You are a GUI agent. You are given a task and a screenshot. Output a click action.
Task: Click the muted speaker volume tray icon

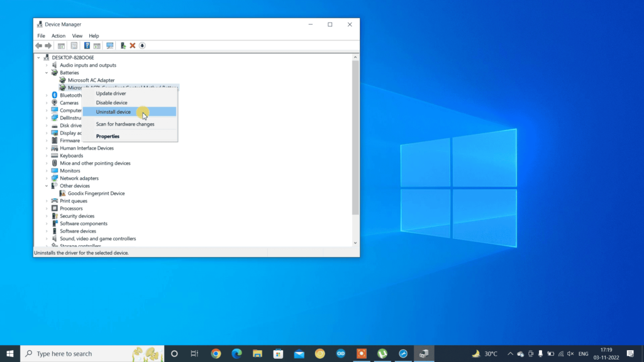(570, 353)
